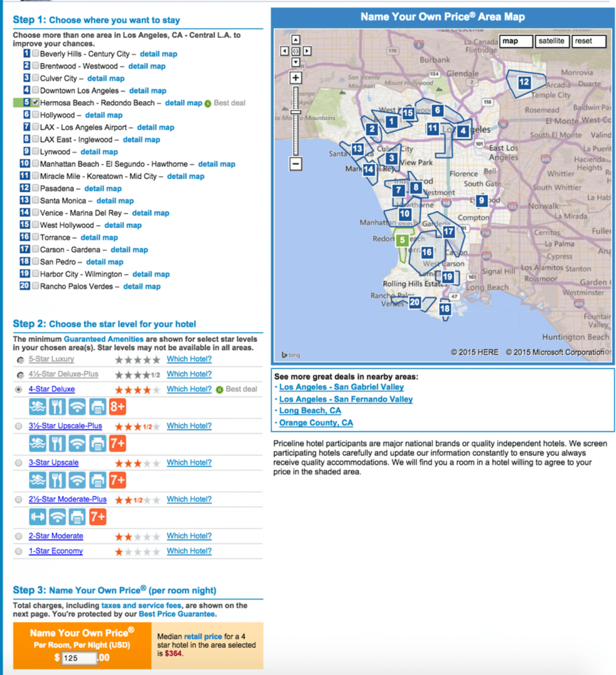This screenshot has height=675, width=616.
Task: Select the 3-Star Upscale radio button
Action: pos(19,462)
